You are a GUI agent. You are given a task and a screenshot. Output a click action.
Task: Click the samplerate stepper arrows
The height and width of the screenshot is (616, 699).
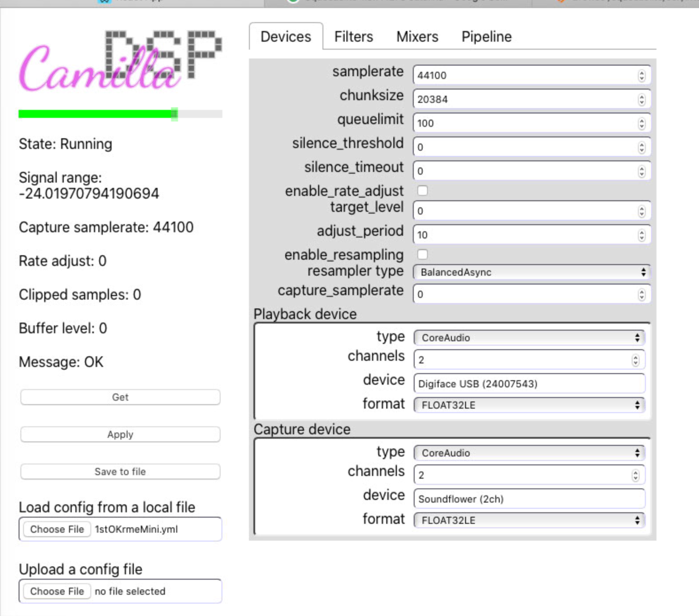click(642, 75)
